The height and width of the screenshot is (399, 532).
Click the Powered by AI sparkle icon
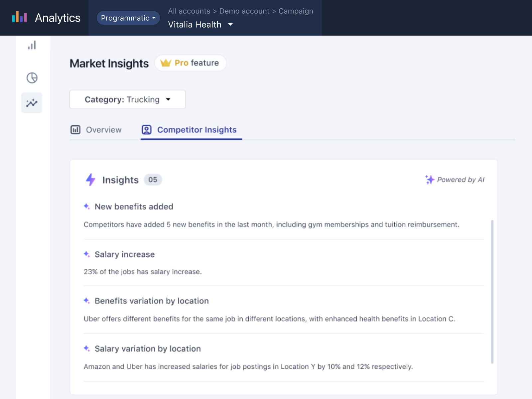point(430,180)
